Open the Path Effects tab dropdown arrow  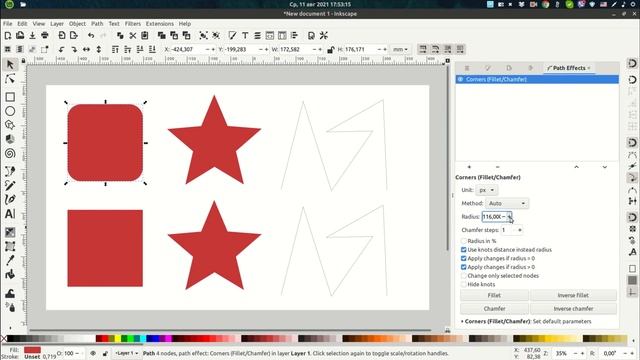tap(589, 68)
